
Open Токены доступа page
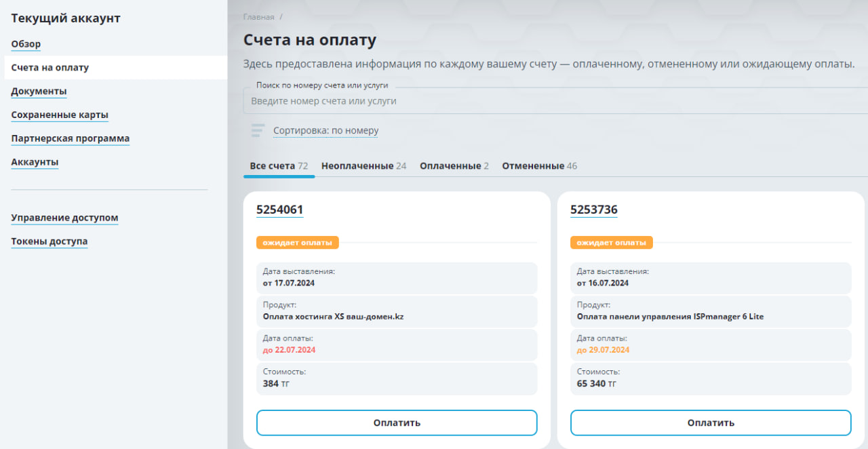[x=49, y=241]
